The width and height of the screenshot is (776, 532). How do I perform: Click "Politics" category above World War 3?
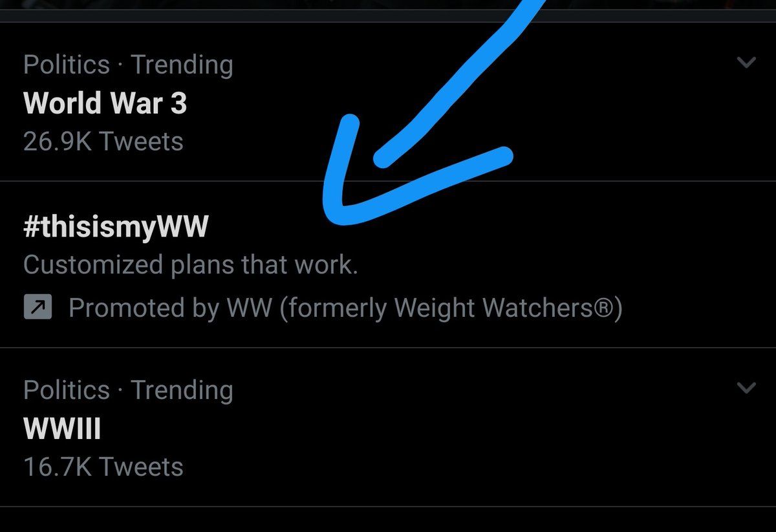(x=66, y=65)
